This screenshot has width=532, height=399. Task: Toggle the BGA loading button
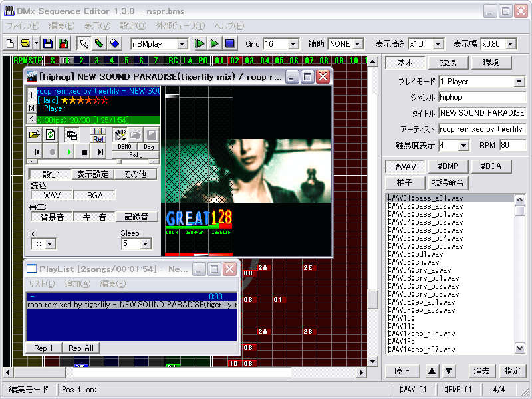[94, 196]
